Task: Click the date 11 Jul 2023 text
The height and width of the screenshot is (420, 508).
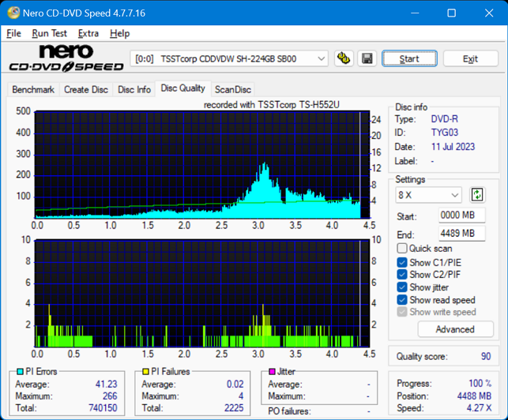Action: 453,147
